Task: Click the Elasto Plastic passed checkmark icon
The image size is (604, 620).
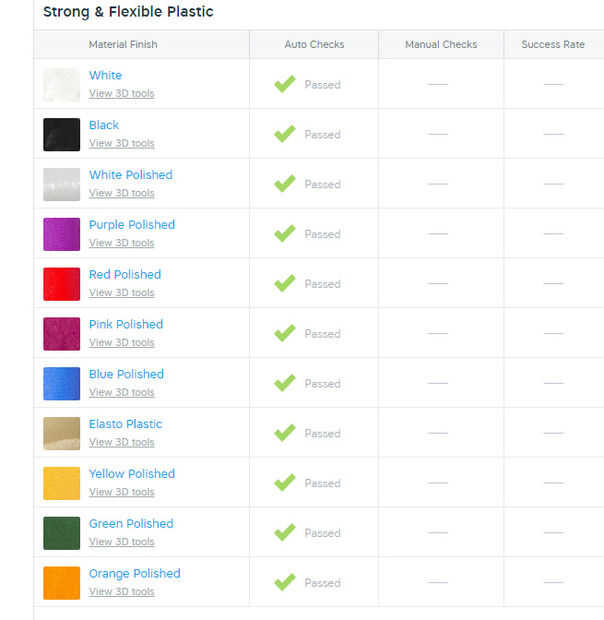Action: click(285, 433)
